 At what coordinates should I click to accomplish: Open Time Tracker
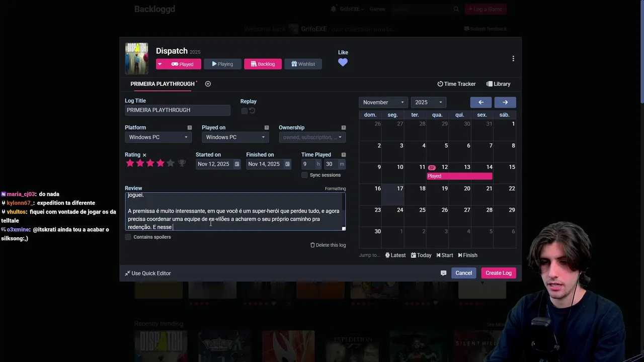[x=456, y=84]
